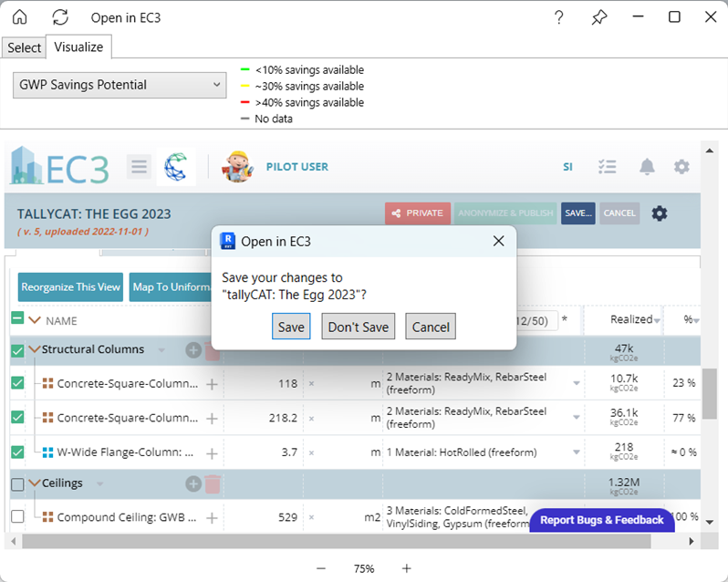Click the pin window icon

tap(598, 17)
